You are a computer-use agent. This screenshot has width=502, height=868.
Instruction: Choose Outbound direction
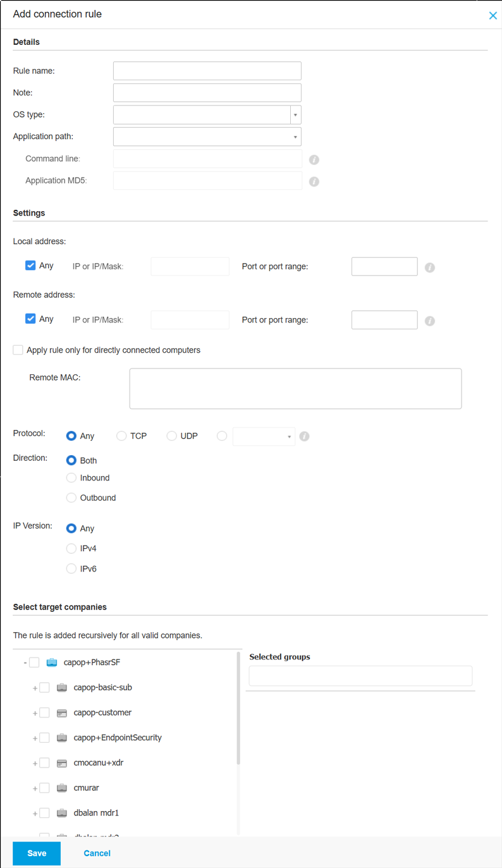71,498
